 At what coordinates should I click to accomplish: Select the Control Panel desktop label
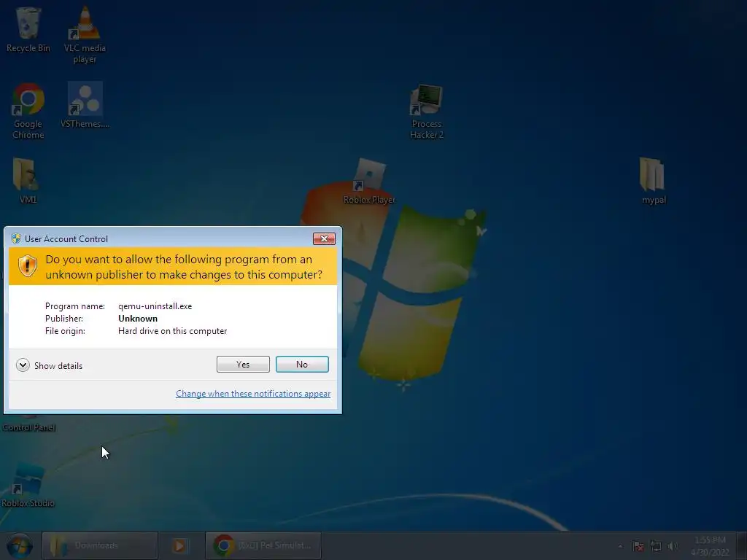coord(28,427)
